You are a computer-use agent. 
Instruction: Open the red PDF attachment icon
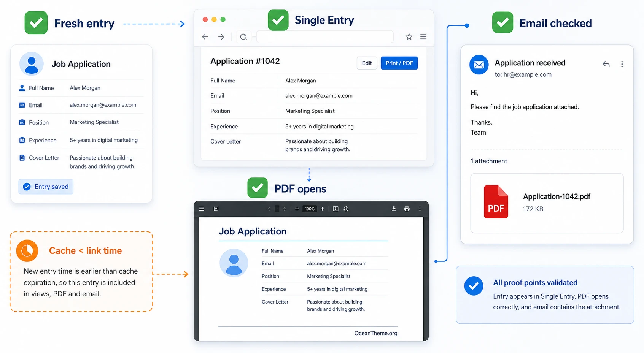point(496,202)
